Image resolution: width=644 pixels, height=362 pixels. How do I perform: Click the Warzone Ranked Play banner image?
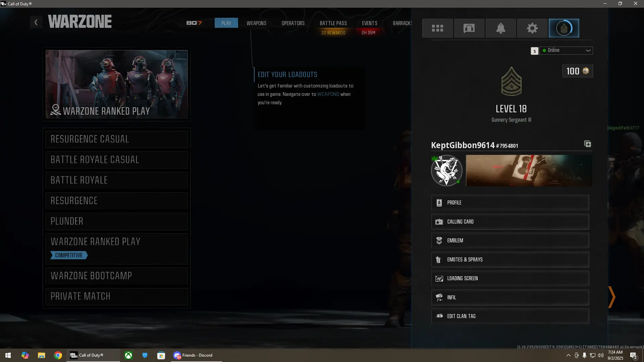point(116,84)
